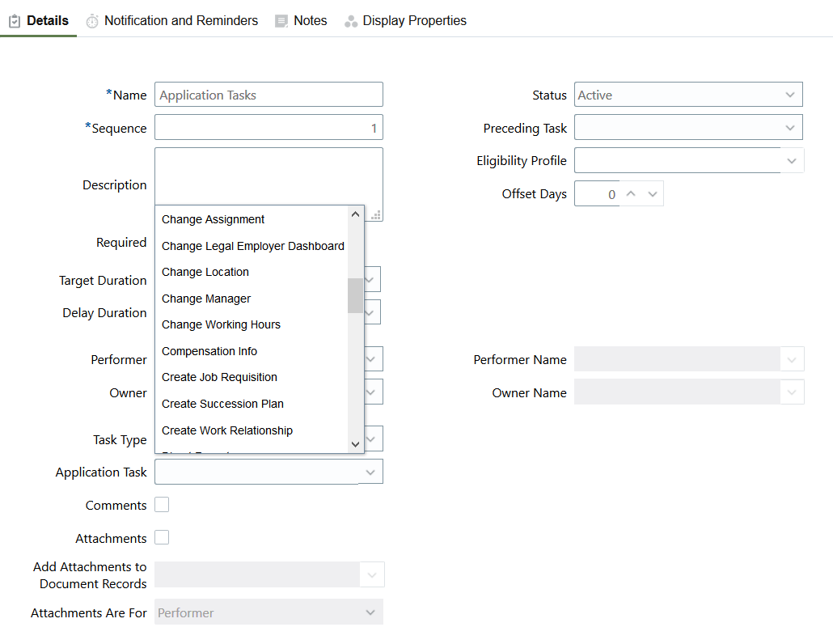Click the Display Properties tab icon

[x=351, y=21]
